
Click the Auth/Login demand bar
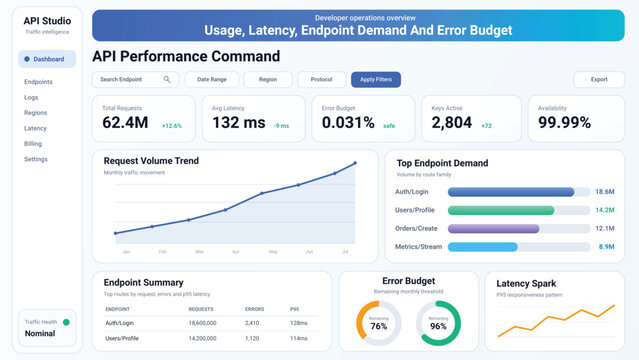(x=511, y=192)
